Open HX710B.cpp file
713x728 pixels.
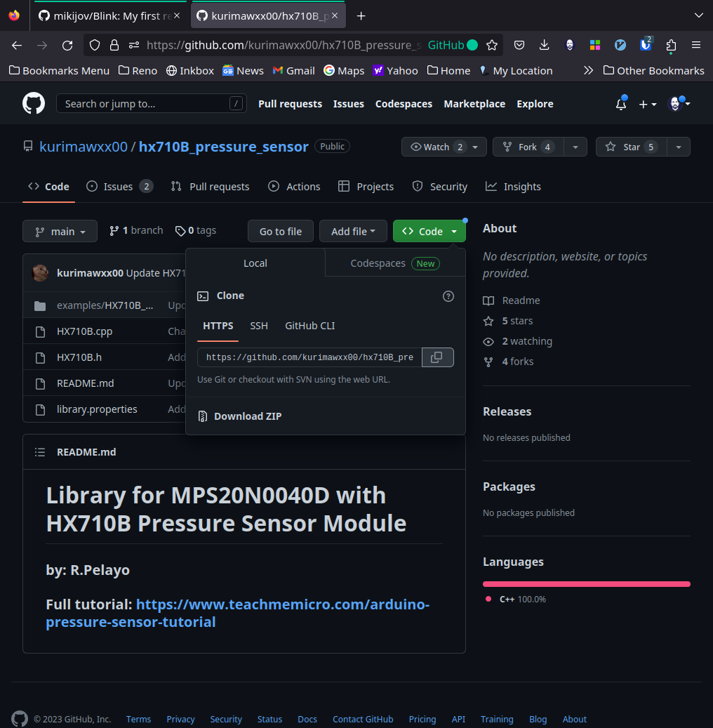click(x=84, y=331)
